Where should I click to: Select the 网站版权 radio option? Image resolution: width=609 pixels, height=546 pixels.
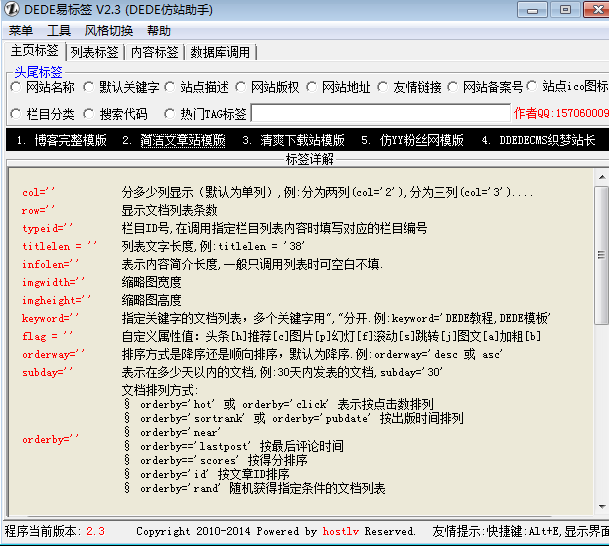click(240, 87)
